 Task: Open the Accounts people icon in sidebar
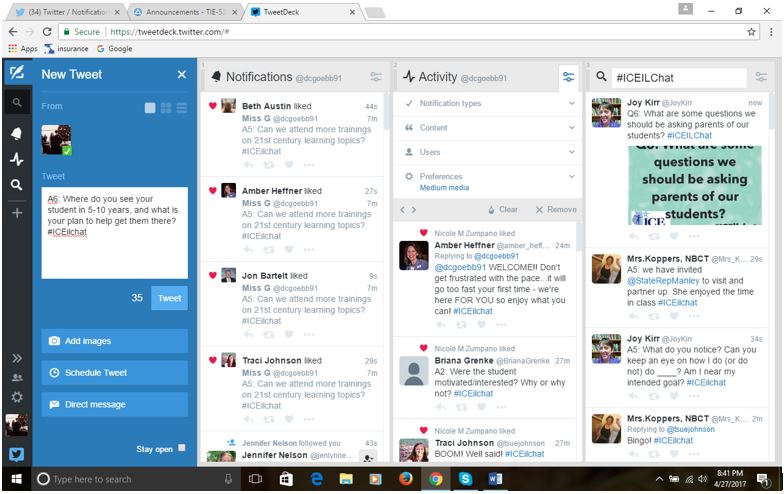(x=17, y=378)
